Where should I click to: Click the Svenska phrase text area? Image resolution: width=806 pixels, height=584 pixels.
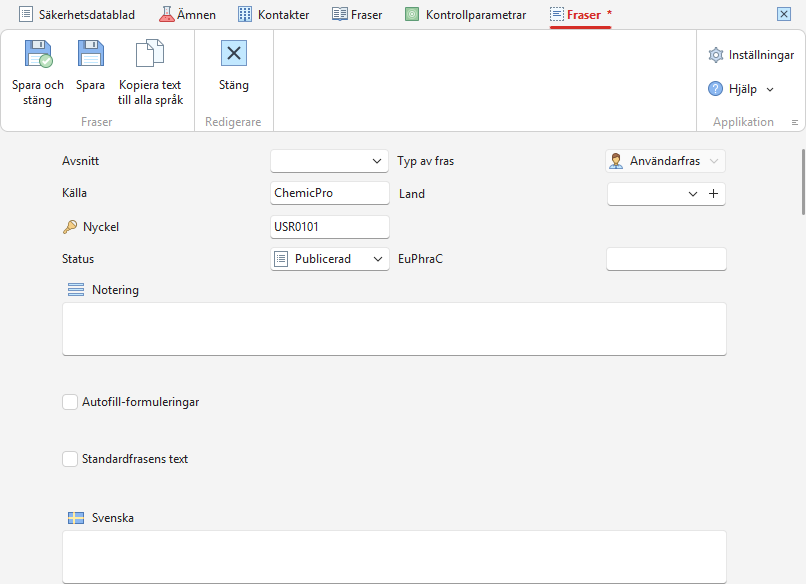click(x=394, y=557)
